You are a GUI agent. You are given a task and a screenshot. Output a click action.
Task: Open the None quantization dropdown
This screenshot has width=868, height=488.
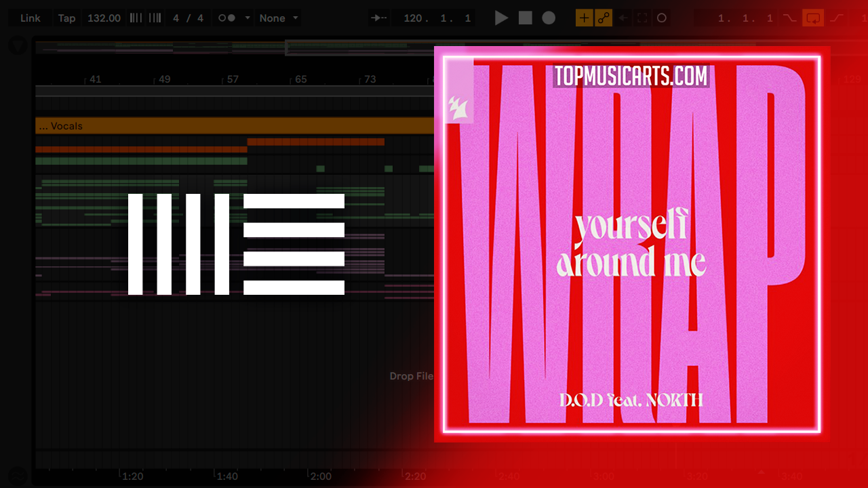278,18
